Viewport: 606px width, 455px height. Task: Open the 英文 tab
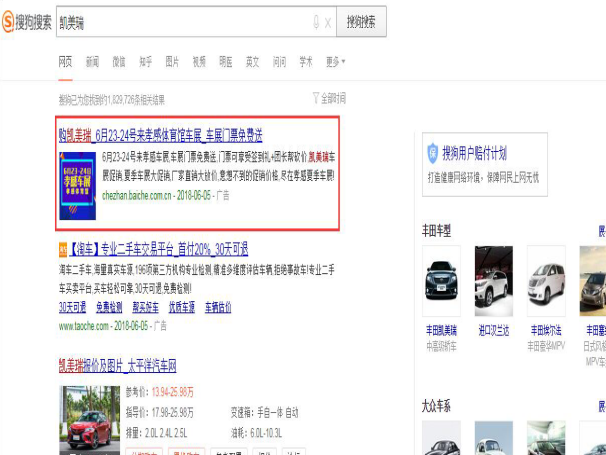(252, 61)
